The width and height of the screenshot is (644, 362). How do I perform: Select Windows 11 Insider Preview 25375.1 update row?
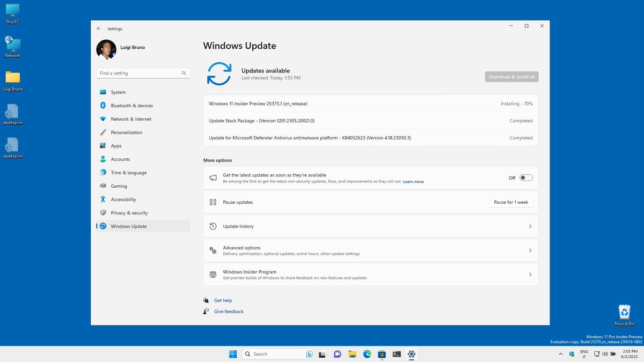[x=371, y=104]
